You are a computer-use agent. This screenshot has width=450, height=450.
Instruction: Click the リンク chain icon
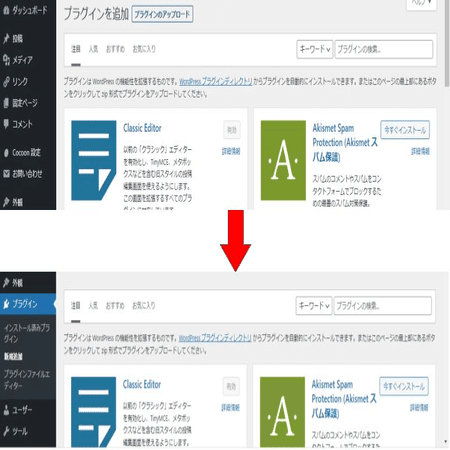click(x=6, y=82)
